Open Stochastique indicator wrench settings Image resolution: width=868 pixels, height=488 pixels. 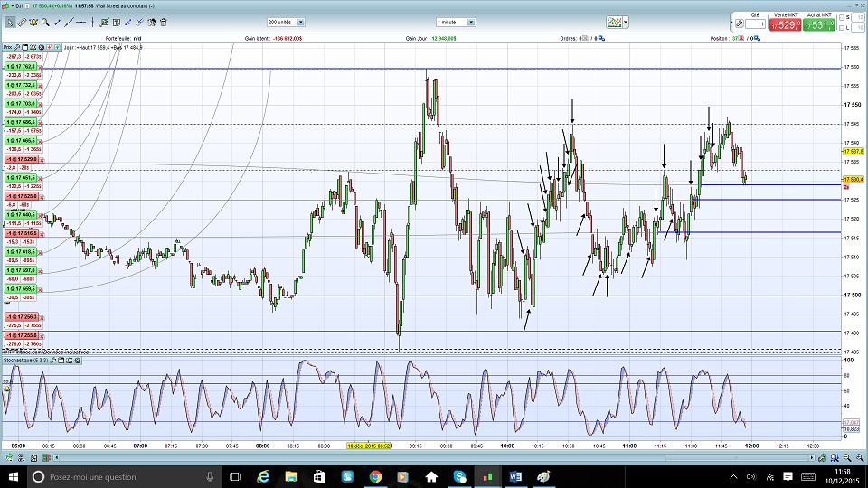(53, 361)
